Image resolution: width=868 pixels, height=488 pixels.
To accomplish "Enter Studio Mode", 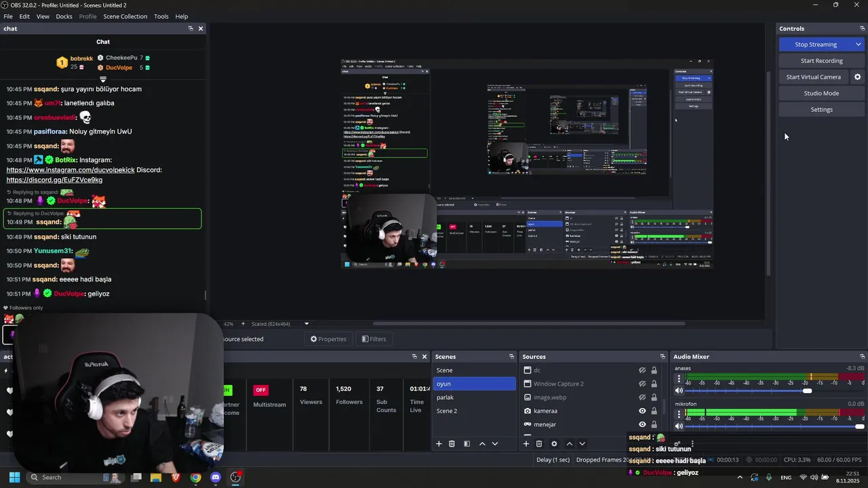I will click(x=821, y=94).
